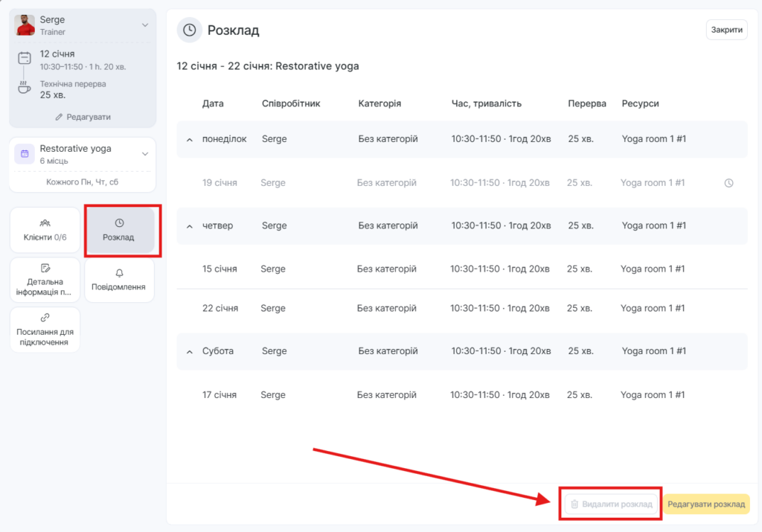The image size is (762, 532).
Task: Click Видалити розклад button
Action: [611, 504]
